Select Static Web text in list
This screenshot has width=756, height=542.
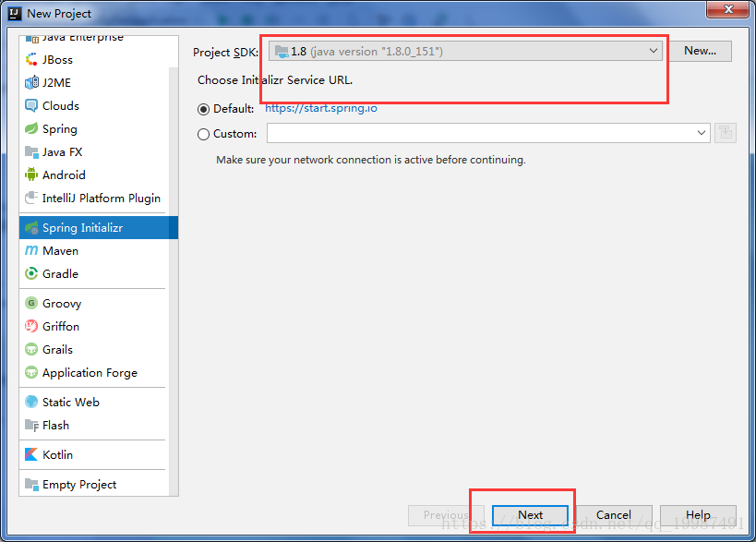pyautogui.click(x=71, y=403)
